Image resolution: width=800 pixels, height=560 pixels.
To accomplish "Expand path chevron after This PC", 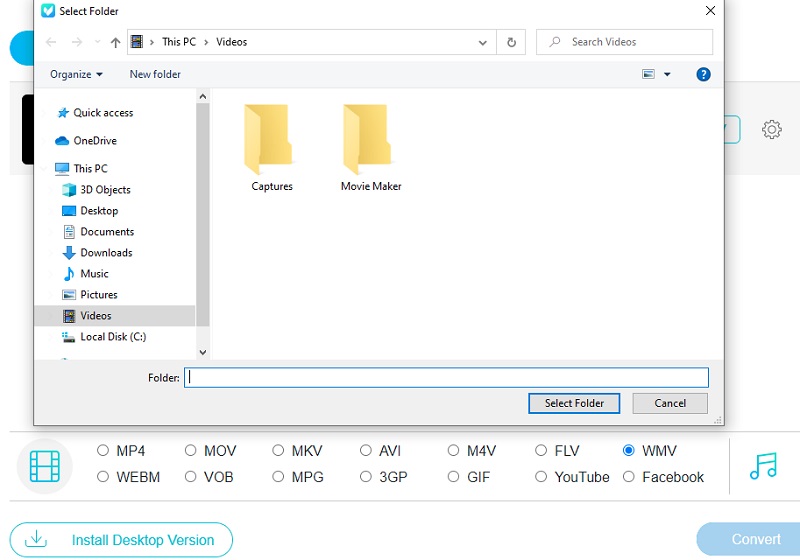I will (206, 42).
